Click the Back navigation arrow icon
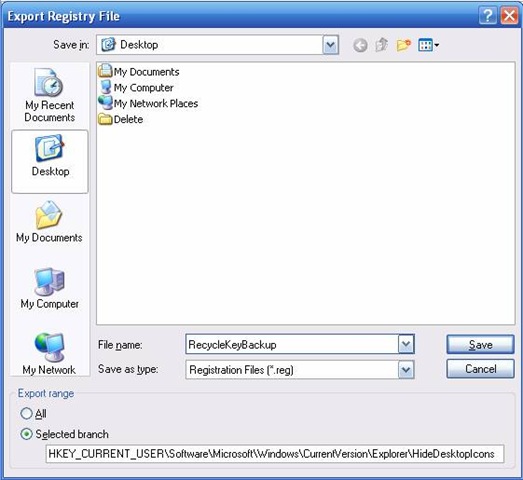The width and height of the screenshot is (523, 480). pos(360,45)
